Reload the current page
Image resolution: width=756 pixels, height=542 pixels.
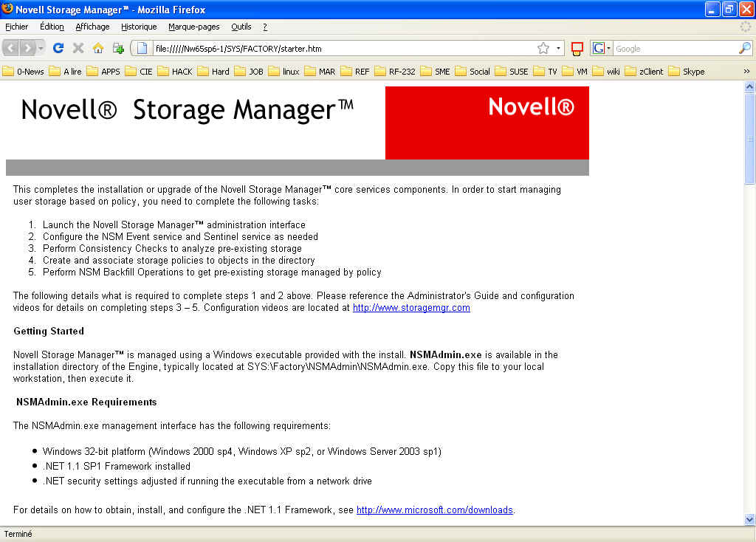coord(58,48)
